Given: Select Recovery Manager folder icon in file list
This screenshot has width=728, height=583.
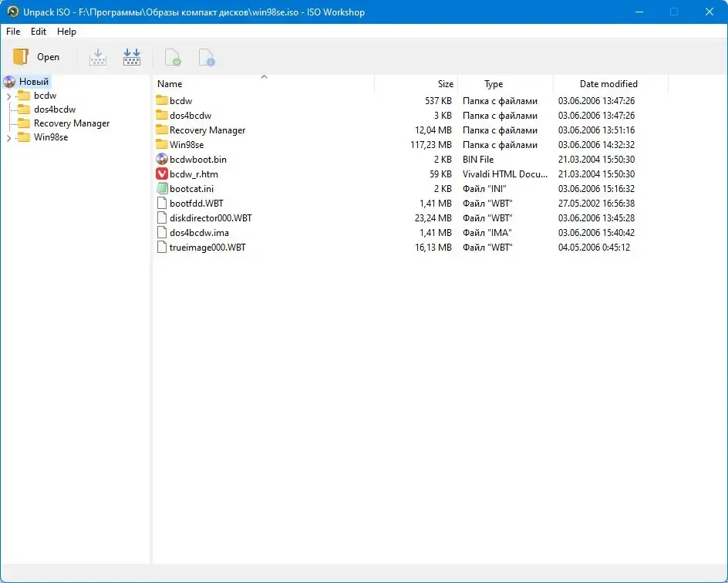Looking at the screenshot, I should 162,130.
